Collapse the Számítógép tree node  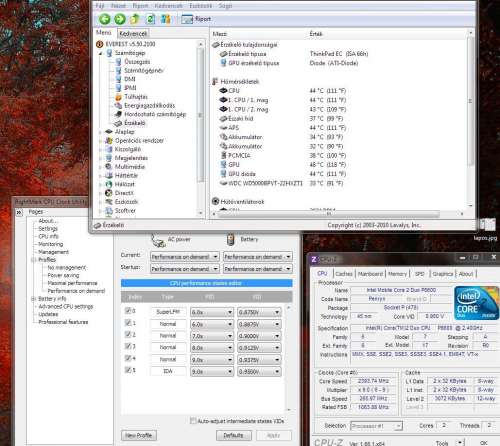pos(101,53)
